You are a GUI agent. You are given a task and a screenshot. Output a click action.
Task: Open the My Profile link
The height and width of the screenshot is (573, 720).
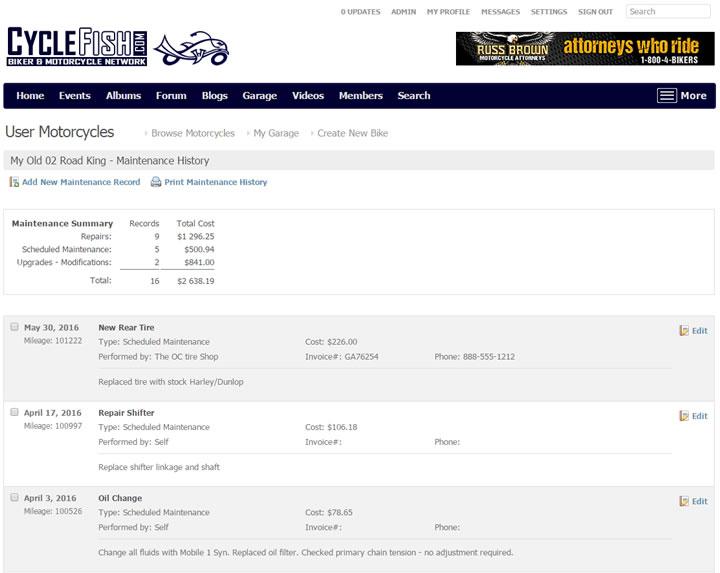448,12
